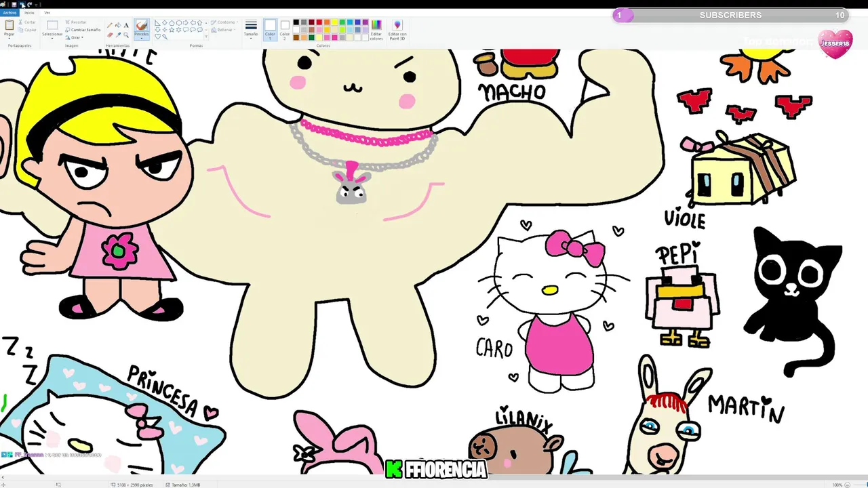
Task: Select the Color 2 toggle
Action: [x=285, y=30]
